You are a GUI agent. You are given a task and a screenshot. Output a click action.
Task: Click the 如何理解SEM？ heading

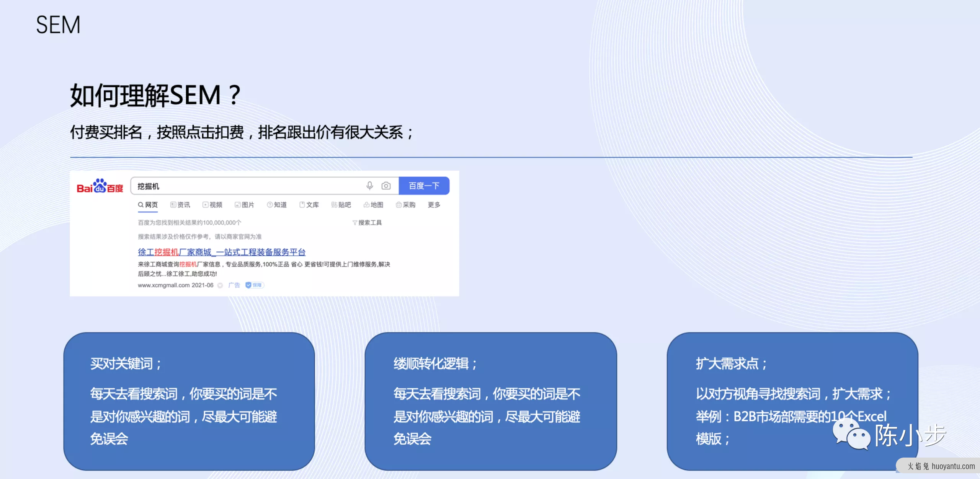point(155,96)
